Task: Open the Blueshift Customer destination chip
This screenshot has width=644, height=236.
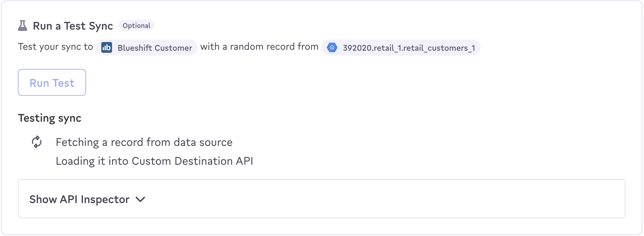Action: (x=147, y=47)
